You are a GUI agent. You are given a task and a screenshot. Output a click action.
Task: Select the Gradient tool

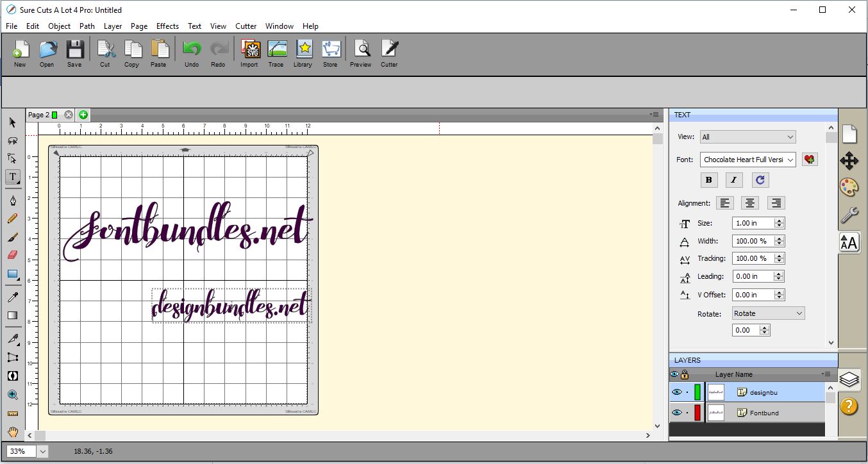[12, 315]
